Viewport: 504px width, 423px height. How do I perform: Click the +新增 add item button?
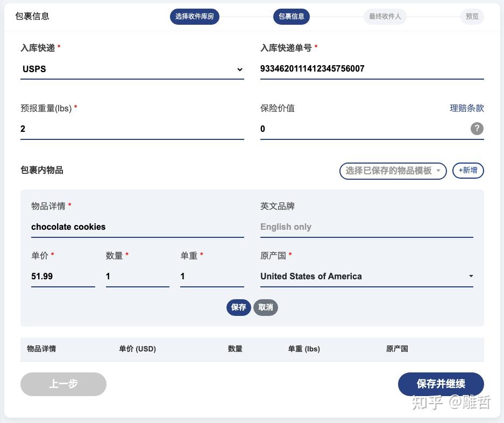click(x=468, y=171)
